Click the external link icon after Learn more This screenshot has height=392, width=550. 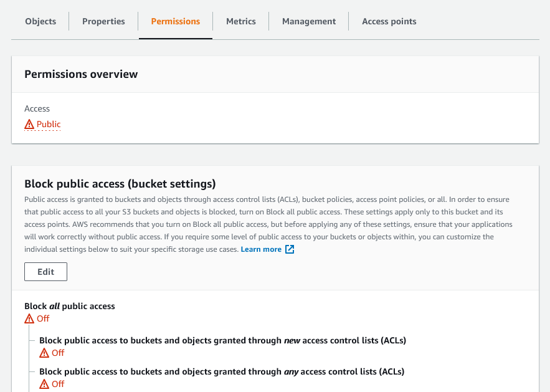pos(290,249)
